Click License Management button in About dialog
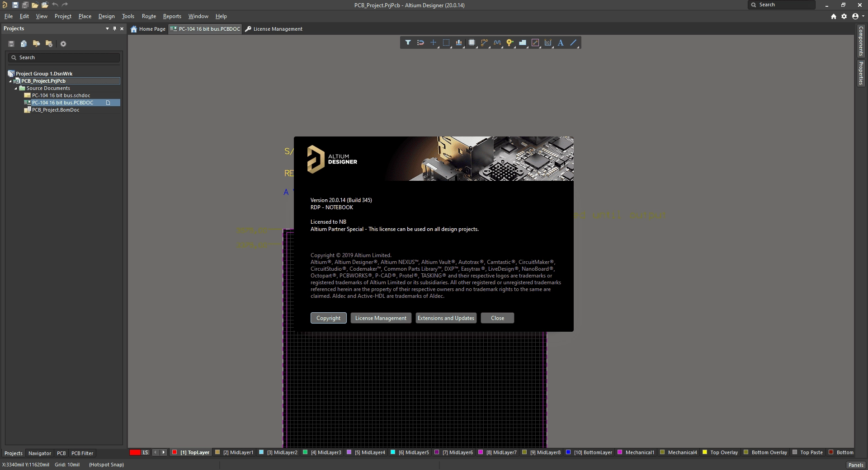Image resolution: width=868 pixels, height=470 pixels. click(x=381, y=318)
